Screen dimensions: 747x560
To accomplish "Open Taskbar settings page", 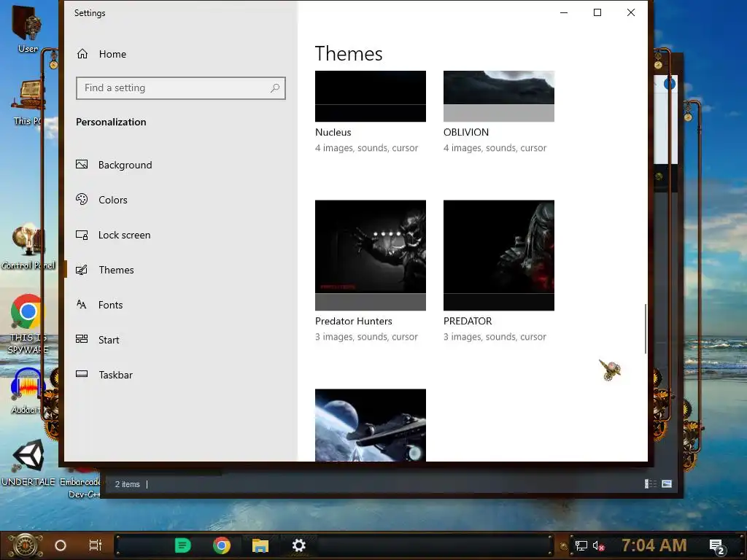I will [104, 375].
